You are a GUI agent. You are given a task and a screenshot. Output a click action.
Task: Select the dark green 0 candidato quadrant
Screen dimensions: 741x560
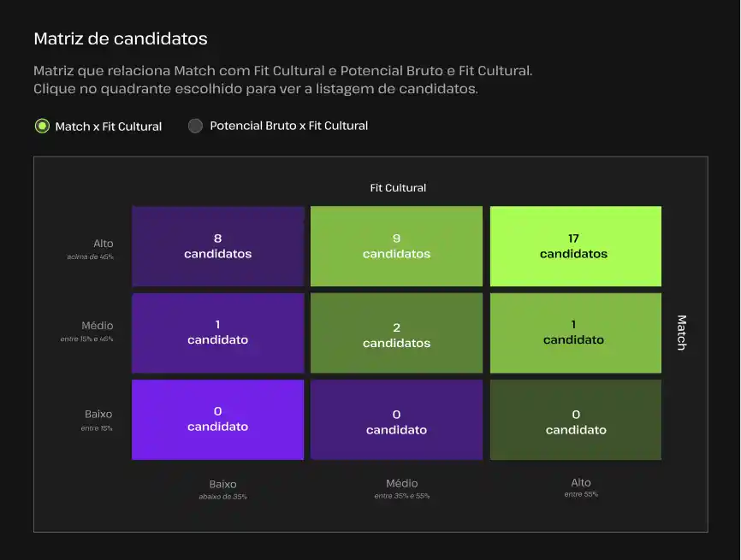575,421
